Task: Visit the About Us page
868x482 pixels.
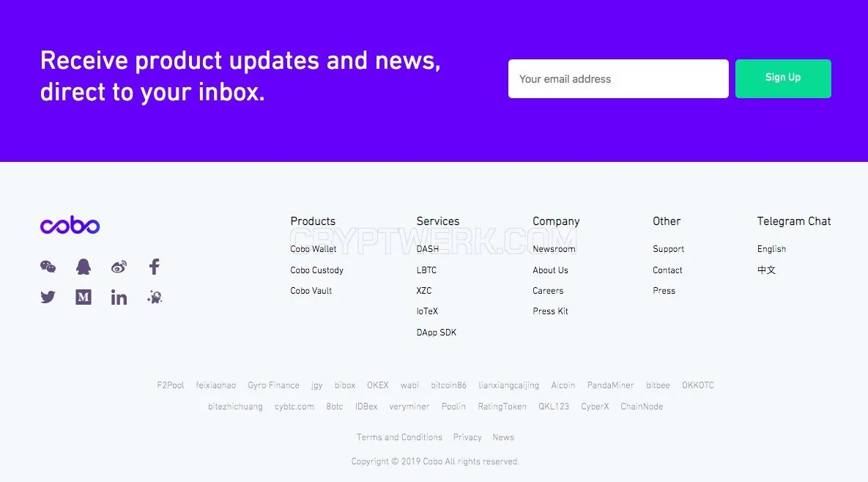Action: [550, 270]
